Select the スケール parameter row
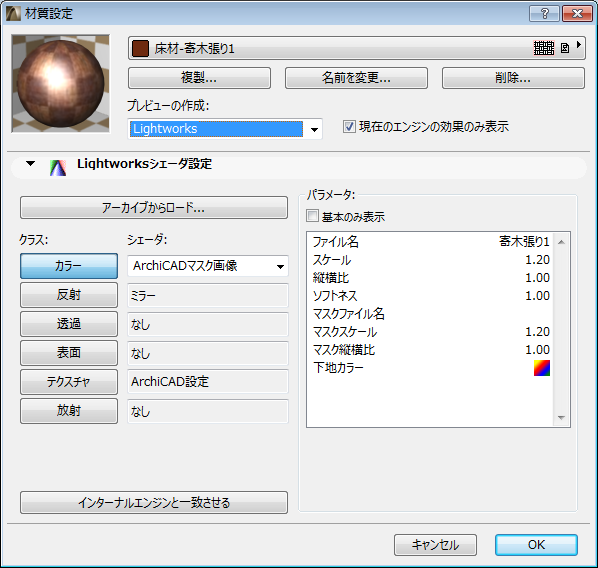This screenshot has height=568, width=598. [x=431, y=260]
